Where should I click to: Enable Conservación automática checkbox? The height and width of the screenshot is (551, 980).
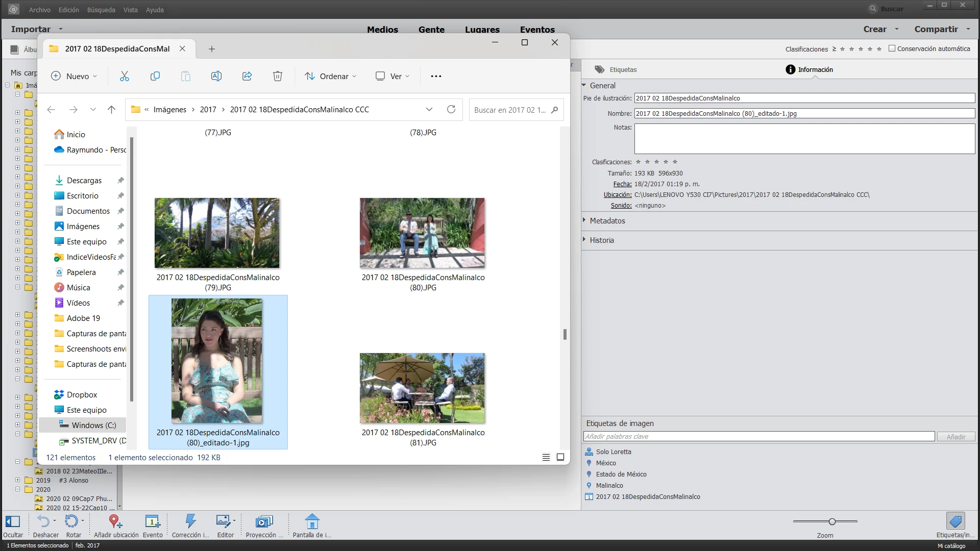[x=892, y=48]
